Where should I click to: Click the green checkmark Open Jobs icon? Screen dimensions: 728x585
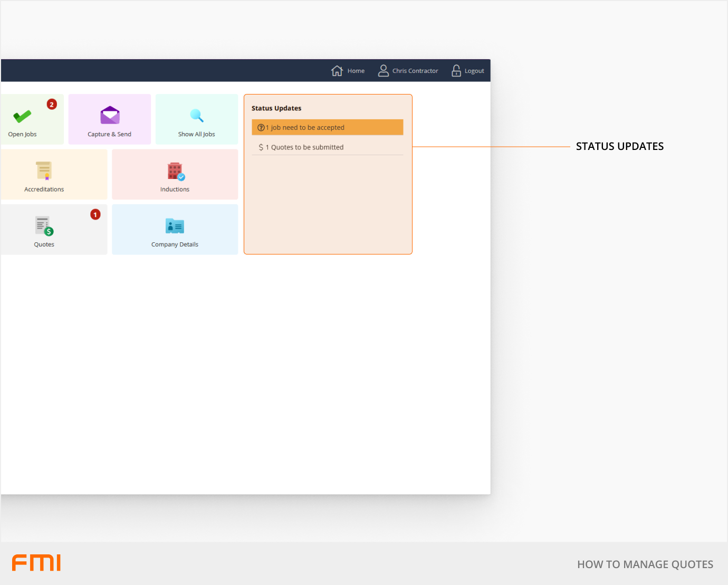coord(22,116)
